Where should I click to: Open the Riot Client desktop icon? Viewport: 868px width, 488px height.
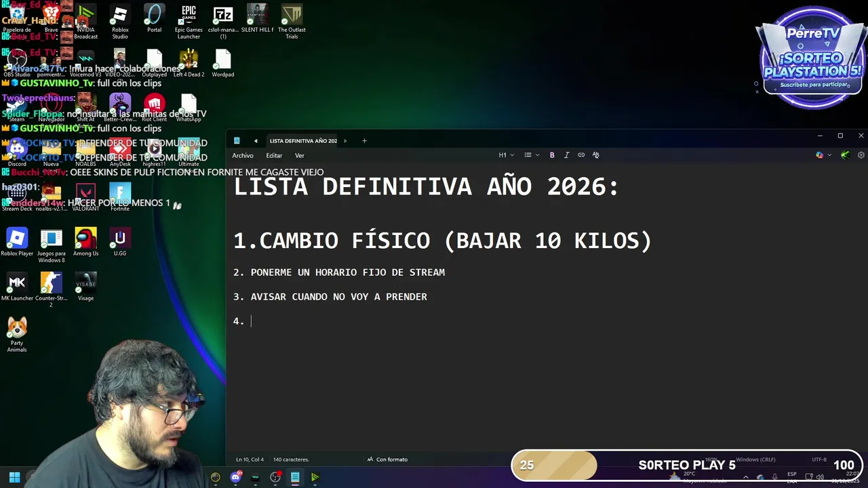pos(155,108)
